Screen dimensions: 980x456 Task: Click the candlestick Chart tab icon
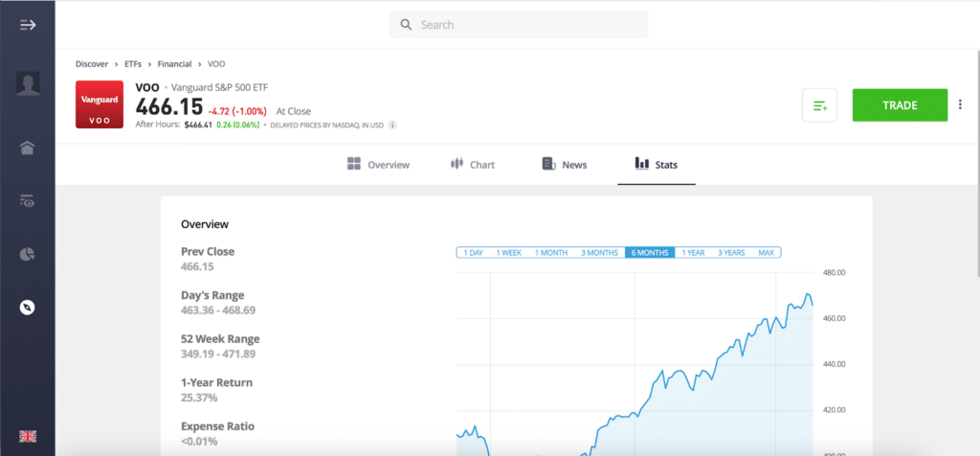(457, 164)
